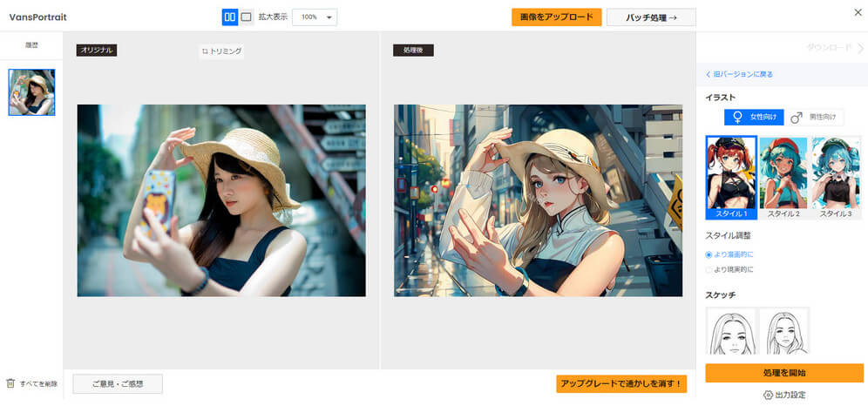The height and width of the screenshot is (406, 868).
Task: Click the original photo preview
Action: pos(221,200)
